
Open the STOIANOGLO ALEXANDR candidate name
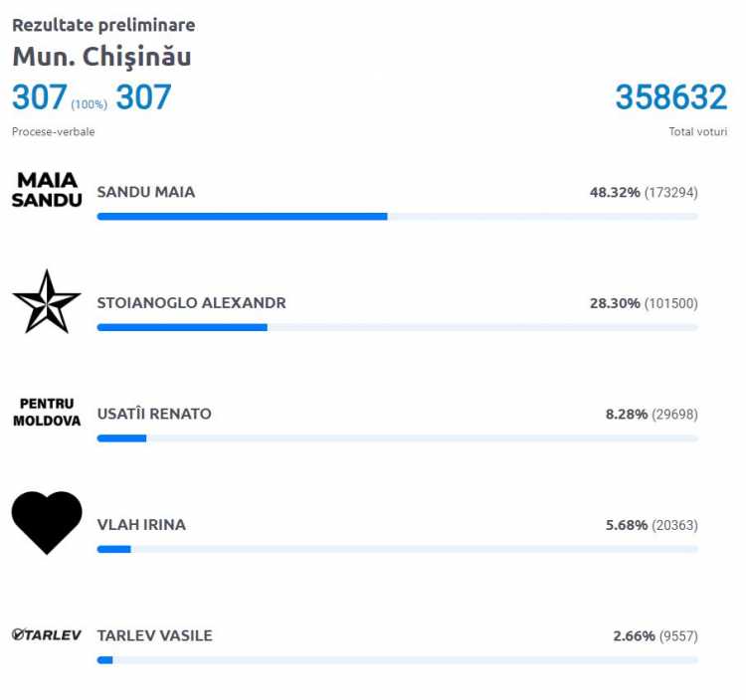click(x=191, y=303)
